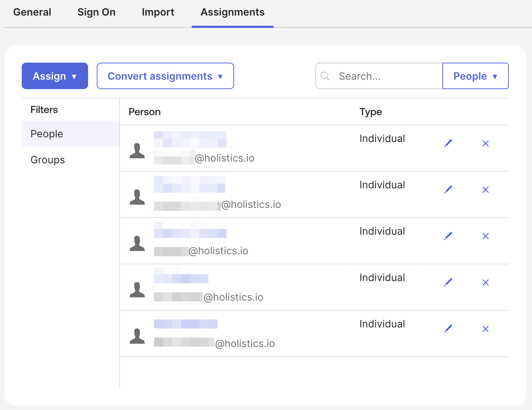Select the People filter in the sidebar
Viewport: 532px width, 410px height.
click(x=47, y=134)
